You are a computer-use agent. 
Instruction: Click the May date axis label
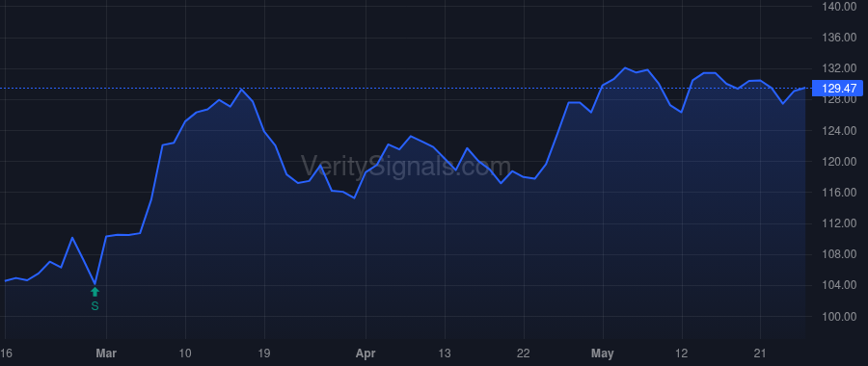(x=603, y=353)
